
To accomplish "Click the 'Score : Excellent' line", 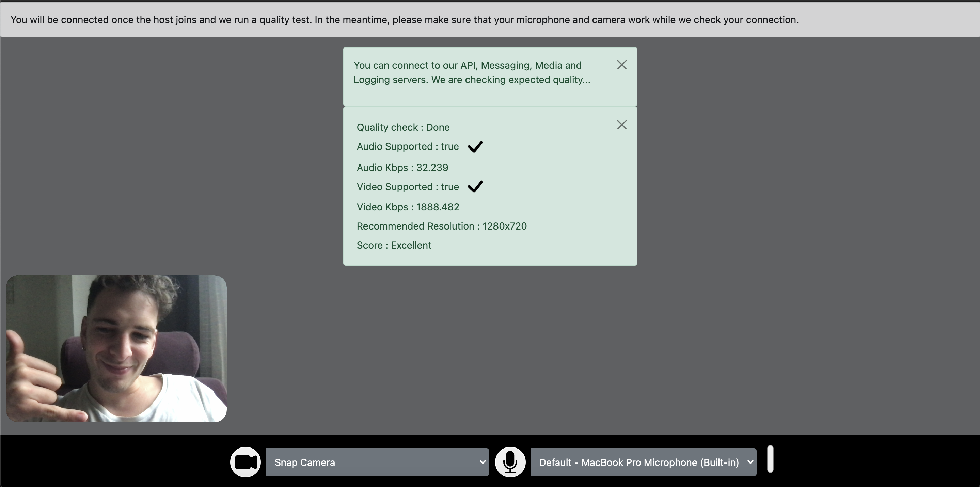I will (x=394, y=245).
